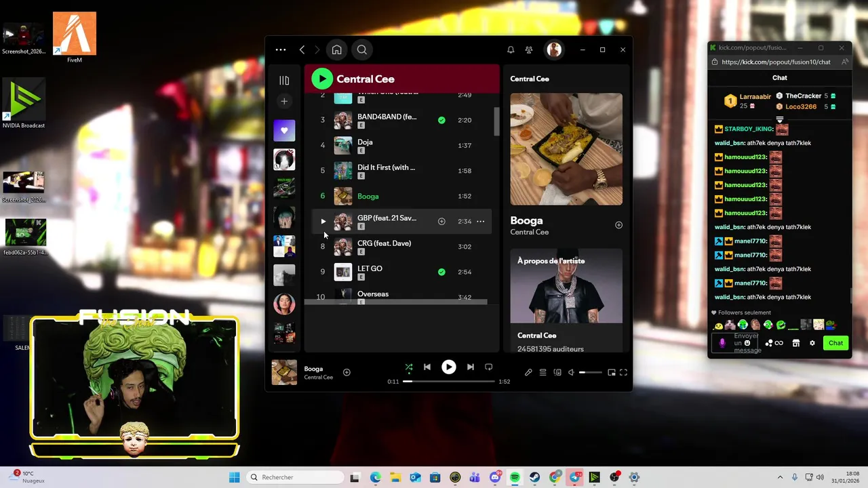Toggle saved checkmark on BAND4BAND row
868x488 pixels.
tap(441, 120)
